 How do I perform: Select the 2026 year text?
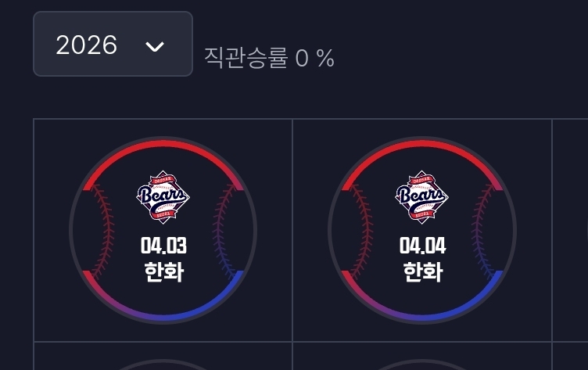pyautogui.click(x=87, y=45)
